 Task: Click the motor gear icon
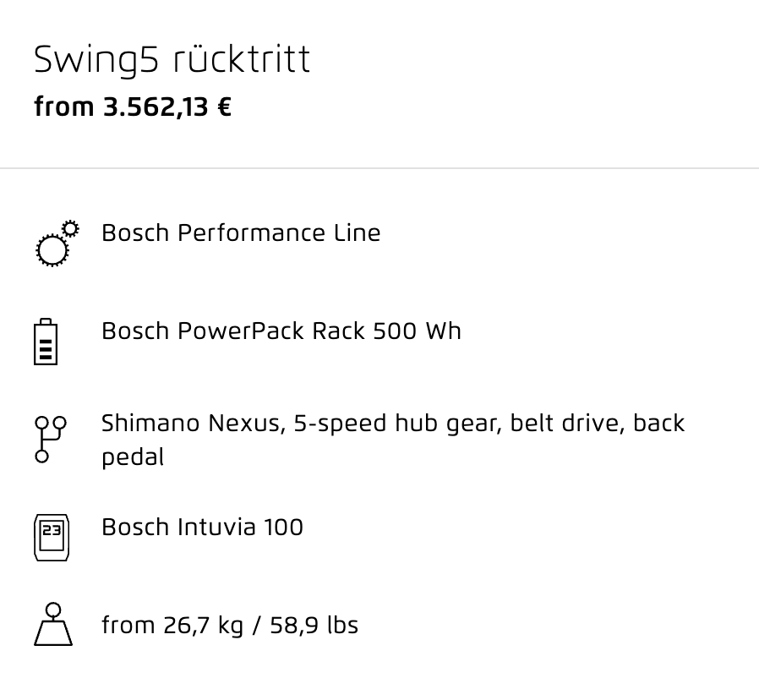click(x=57, y=243)
